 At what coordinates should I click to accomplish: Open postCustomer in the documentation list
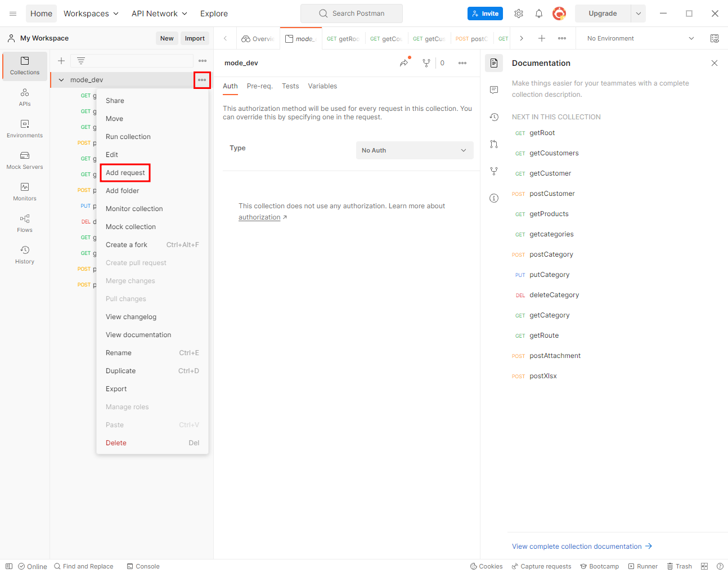pyautogui.click(x=552, y=194)
